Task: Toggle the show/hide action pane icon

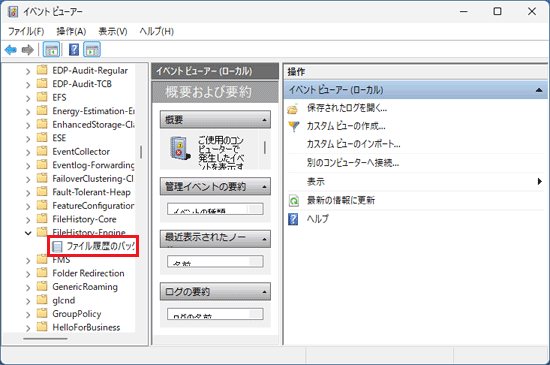Action: point(92,50)
